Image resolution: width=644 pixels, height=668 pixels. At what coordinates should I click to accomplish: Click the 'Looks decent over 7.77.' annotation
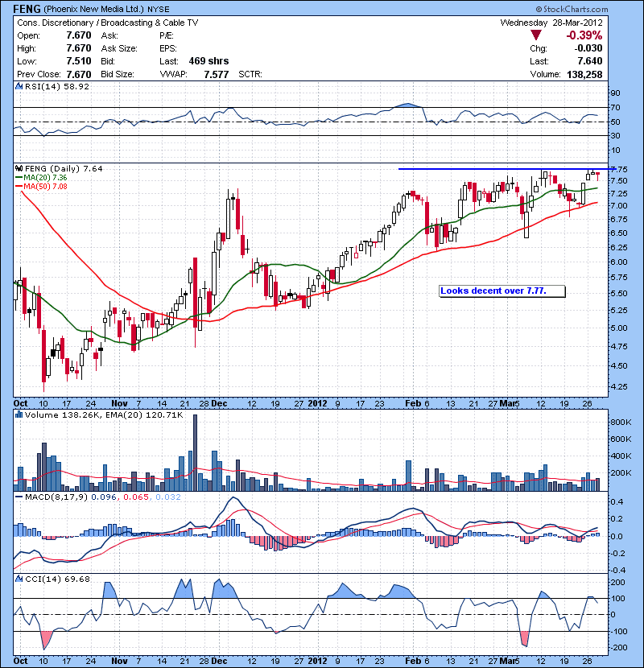point(502,291)
